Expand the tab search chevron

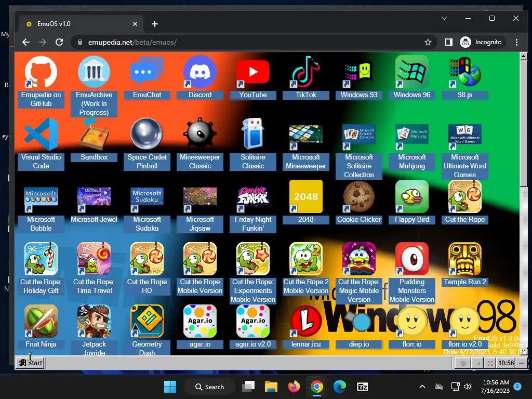444,18
